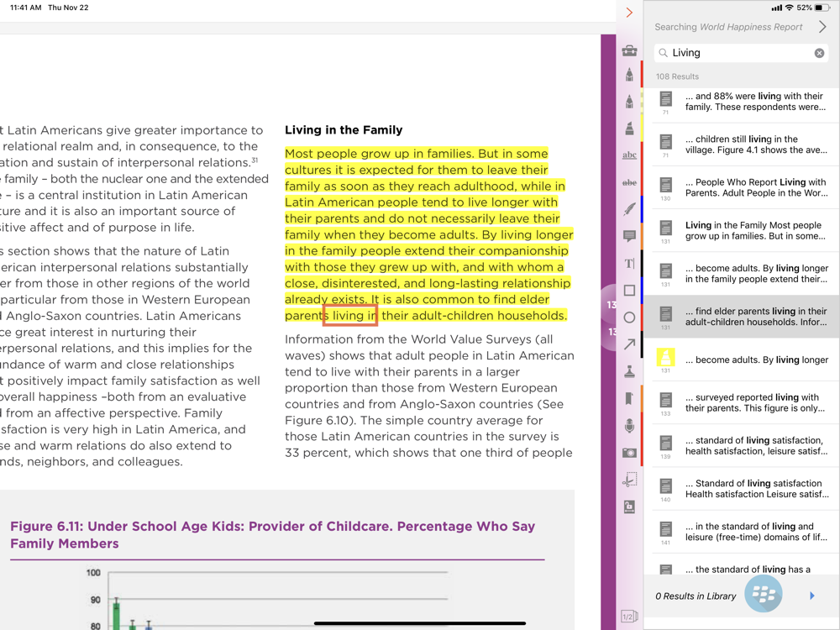Tap the page icon of the page 139 result
The height and width of the screenshot is (630, 840).
click(x=666, y=443)
